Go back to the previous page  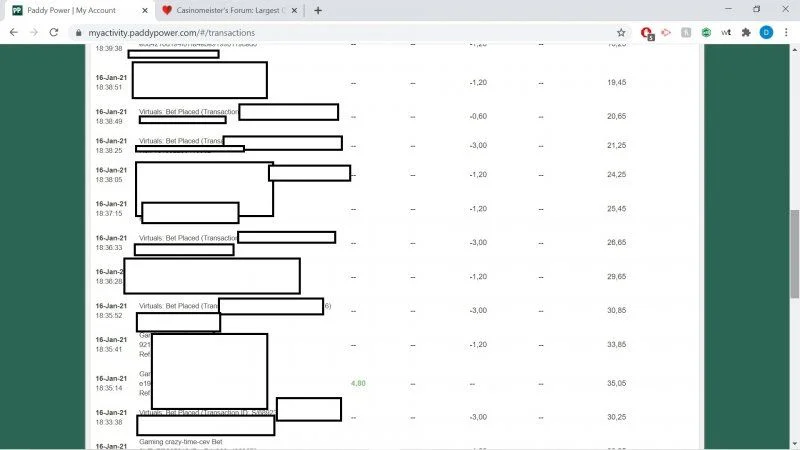pos(14,32)
